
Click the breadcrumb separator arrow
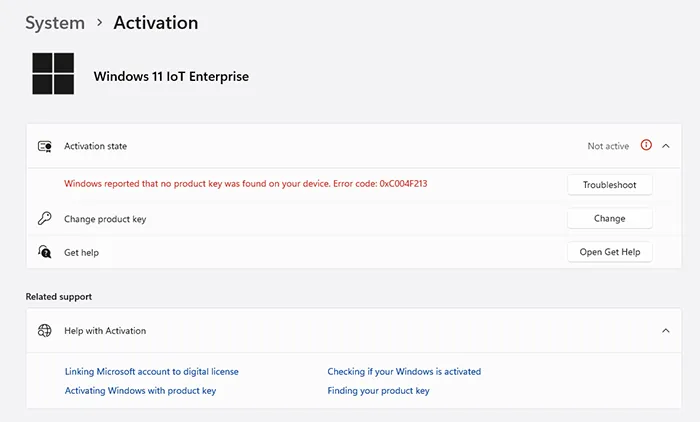pyautogui.click(x=100, y=22)
